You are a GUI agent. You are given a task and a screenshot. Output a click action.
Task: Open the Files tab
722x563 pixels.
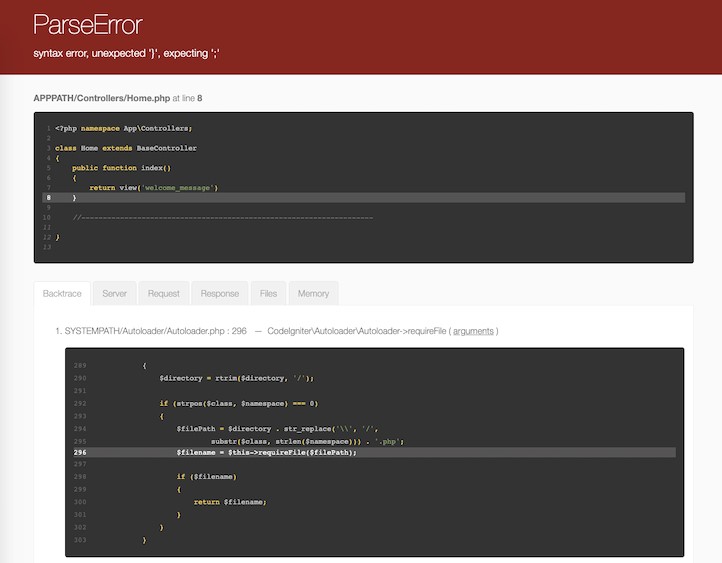tap(268, 293)
